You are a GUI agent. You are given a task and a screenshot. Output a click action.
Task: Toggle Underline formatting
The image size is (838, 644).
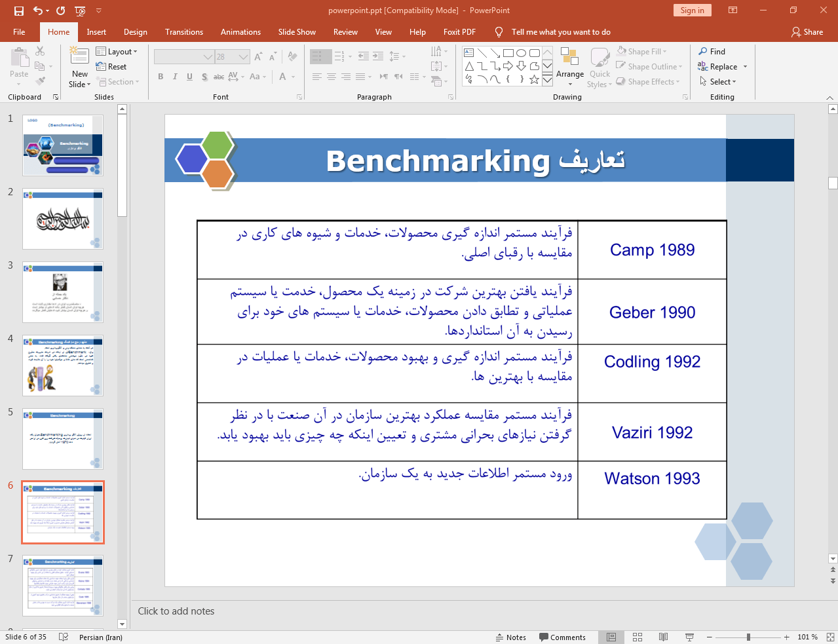pyautogui.click(x=189, y=77)
